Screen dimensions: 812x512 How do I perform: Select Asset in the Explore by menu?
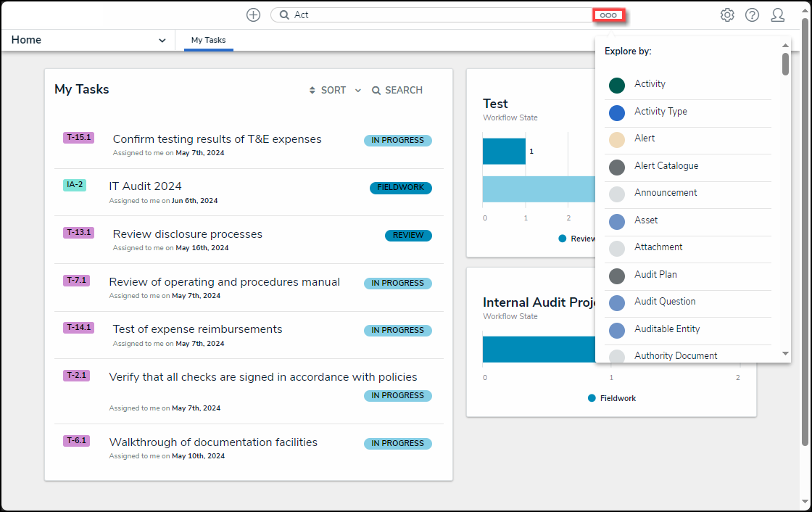coord(646,220)
